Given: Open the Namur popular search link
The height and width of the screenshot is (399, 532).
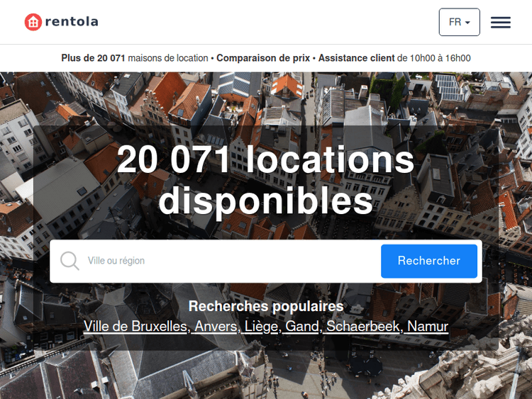Looking at the screenshot, I should [x=428, y=327].
